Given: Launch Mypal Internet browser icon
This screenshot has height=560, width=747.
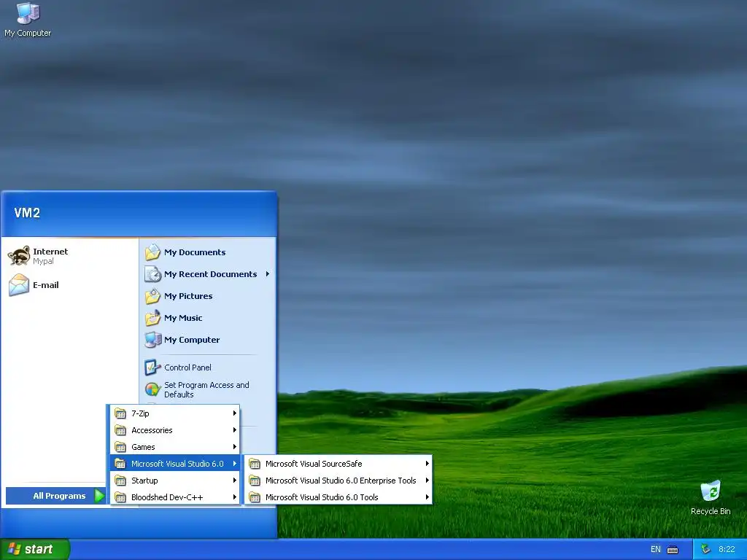Looking at the screenshot, I should pyautogui.click(x=19, y=256).
